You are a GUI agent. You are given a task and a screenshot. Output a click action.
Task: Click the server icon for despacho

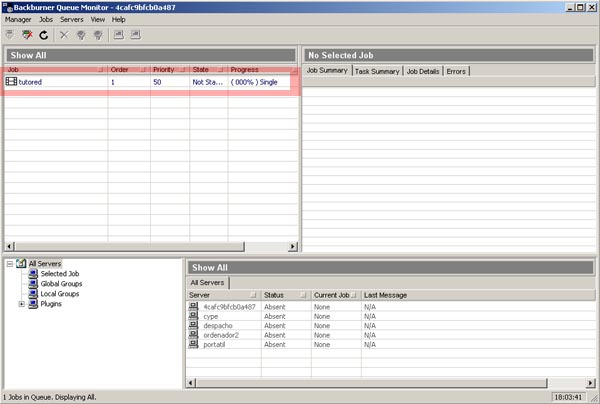[194, 325]
